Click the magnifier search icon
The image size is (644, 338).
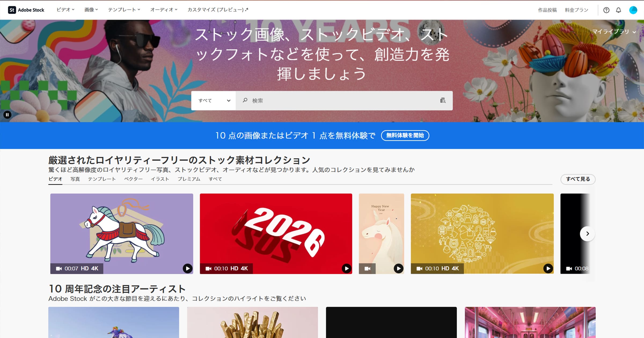(245, 100)
